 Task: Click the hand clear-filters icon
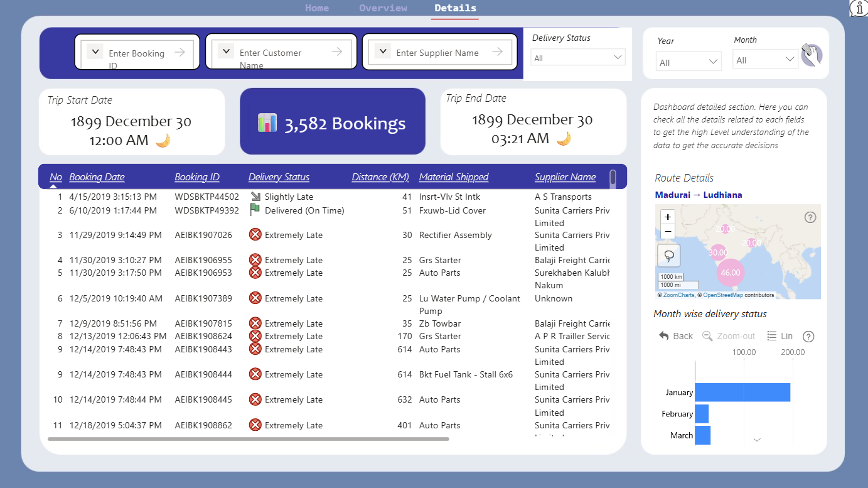(811, 55)
